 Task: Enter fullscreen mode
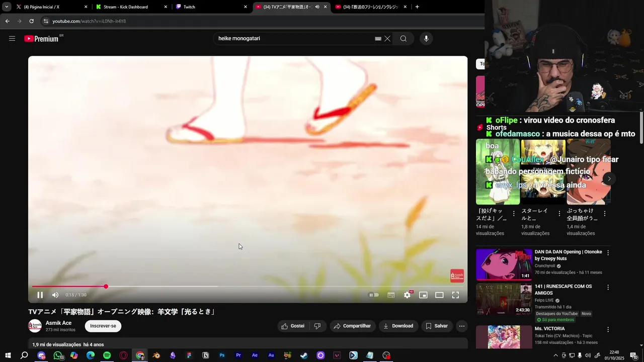[x=455, y=295]
